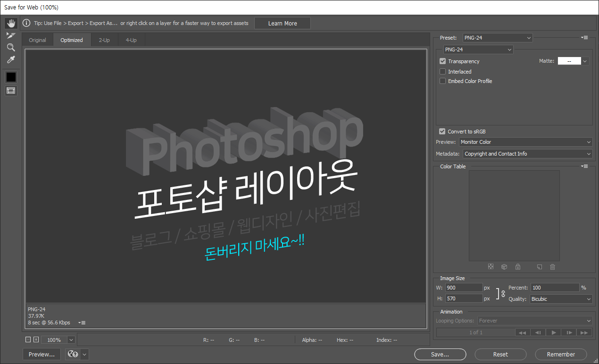Enable Embed Color Profile checkbox
Viewport: 599px width, 364px height.
click(442, 81)
